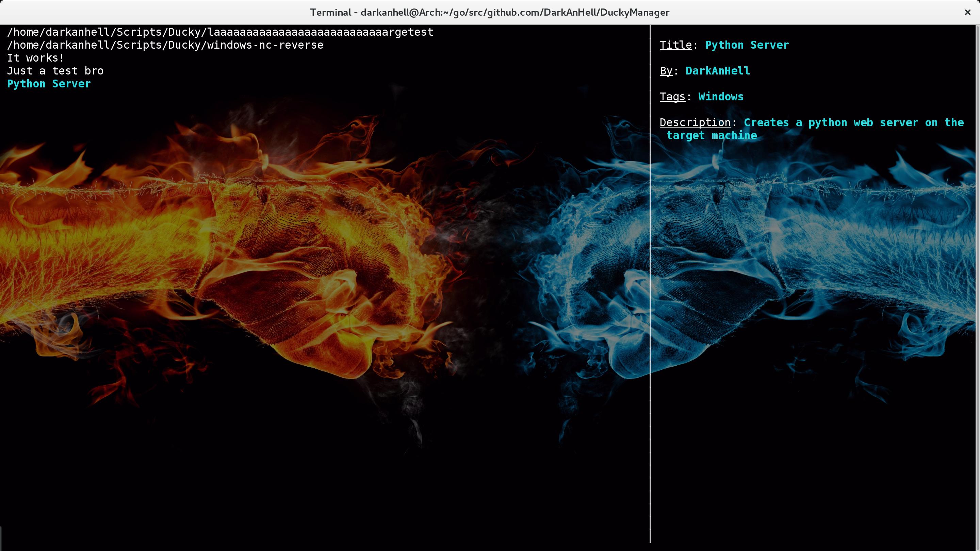Select the "It works!" list entry
The height and width of the screenshot is (551, 980).
(36, 58)
